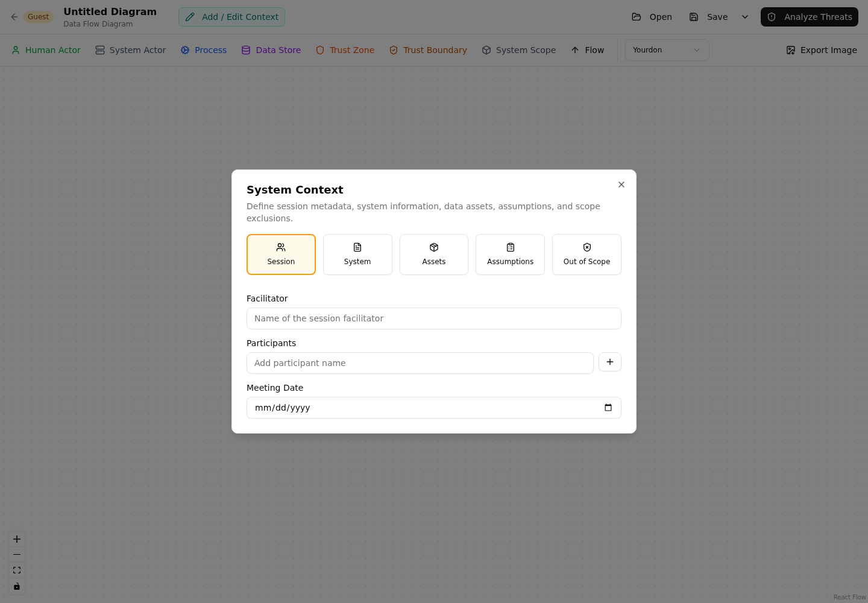The height and width of the screenshot is (603, 868).
Task: Go back using the arrow icon
Action: (14, 17)
